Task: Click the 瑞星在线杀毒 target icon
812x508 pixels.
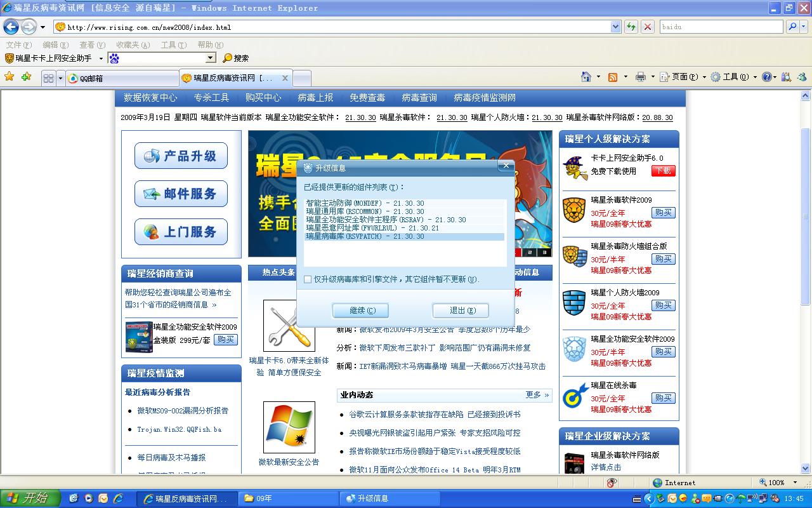Action: pos(574,396)
